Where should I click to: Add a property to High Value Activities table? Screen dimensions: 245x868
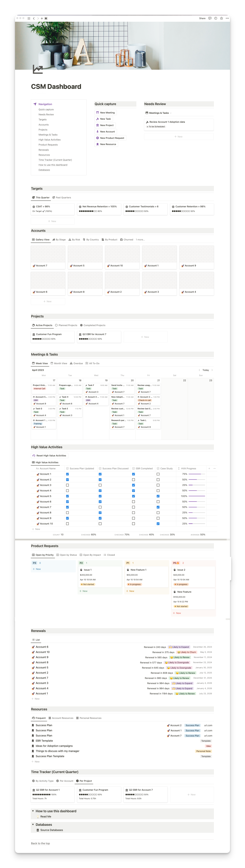209,468
